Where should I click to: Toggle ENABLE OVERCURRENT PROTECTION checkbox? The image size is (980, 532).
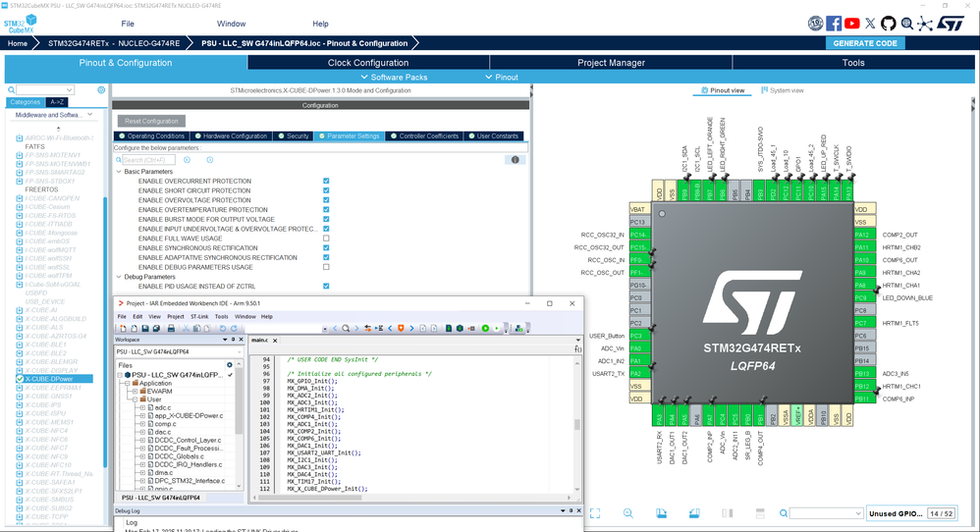coord(326,182)
